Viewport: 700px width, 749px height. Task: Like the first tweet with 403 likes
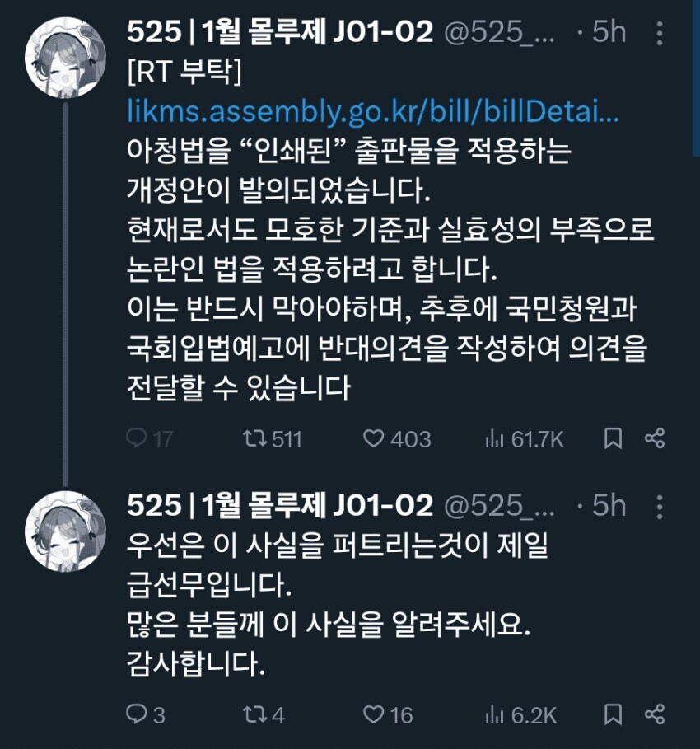click(397, 439)
